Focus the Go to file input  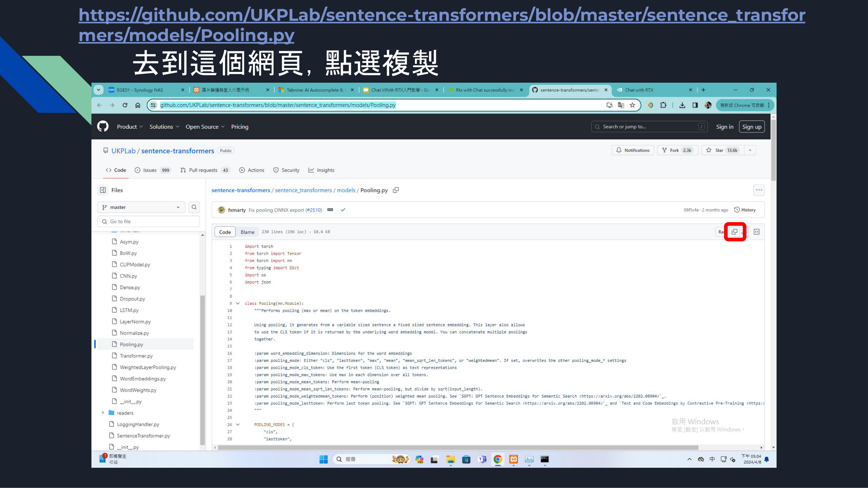point(149,221)
